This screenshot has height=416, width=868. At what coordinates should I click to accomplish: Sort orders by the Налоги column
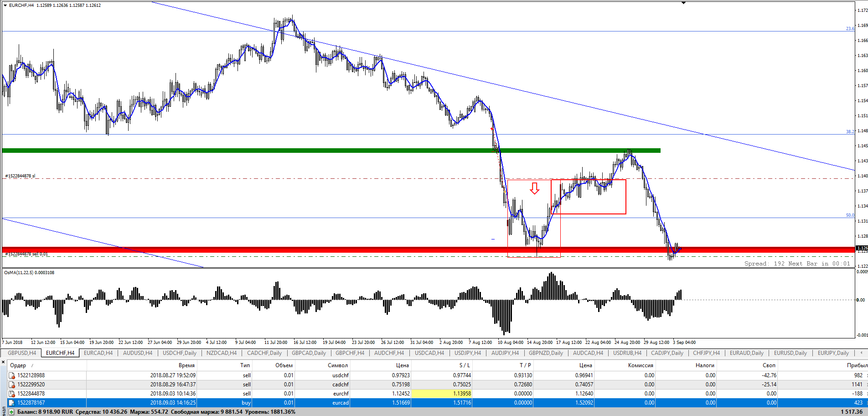686,365
